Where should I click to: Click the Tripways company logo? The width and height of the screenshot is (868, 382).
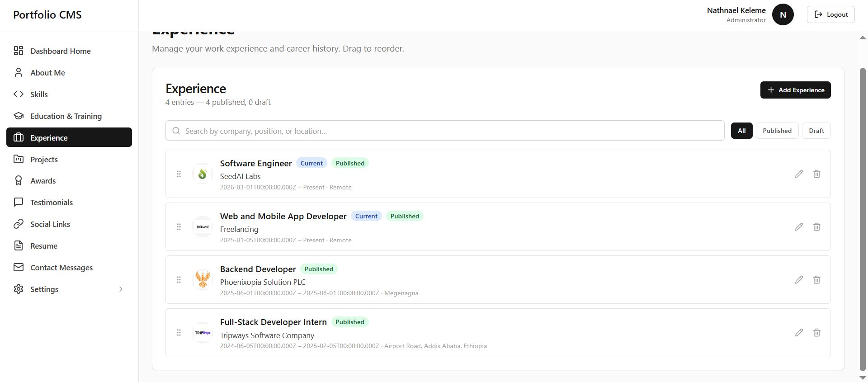(x=203, y=332)
